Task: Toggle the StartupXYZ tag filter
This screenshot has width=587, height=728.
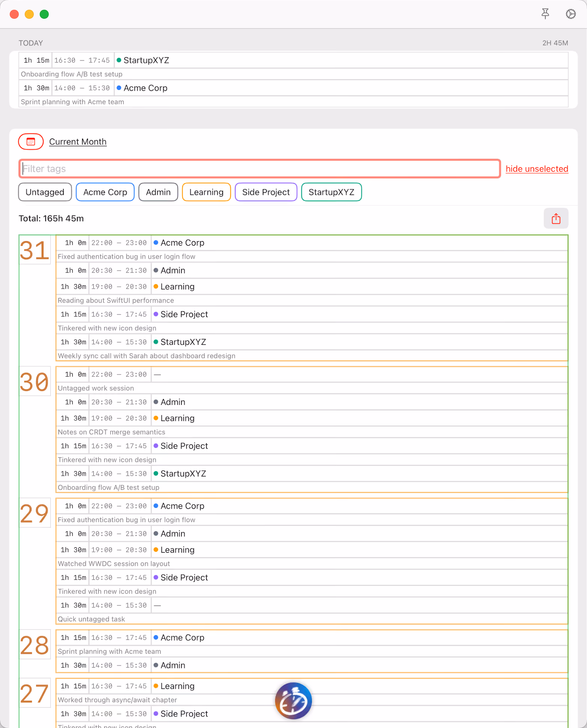Action: click(x=331, y=192)
